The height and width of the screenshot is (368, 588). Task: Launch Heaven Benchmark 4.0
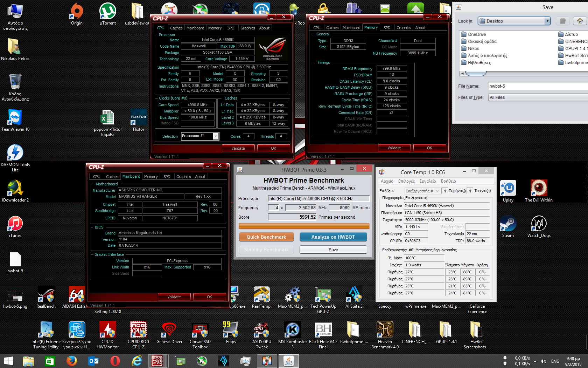[385, 335]
